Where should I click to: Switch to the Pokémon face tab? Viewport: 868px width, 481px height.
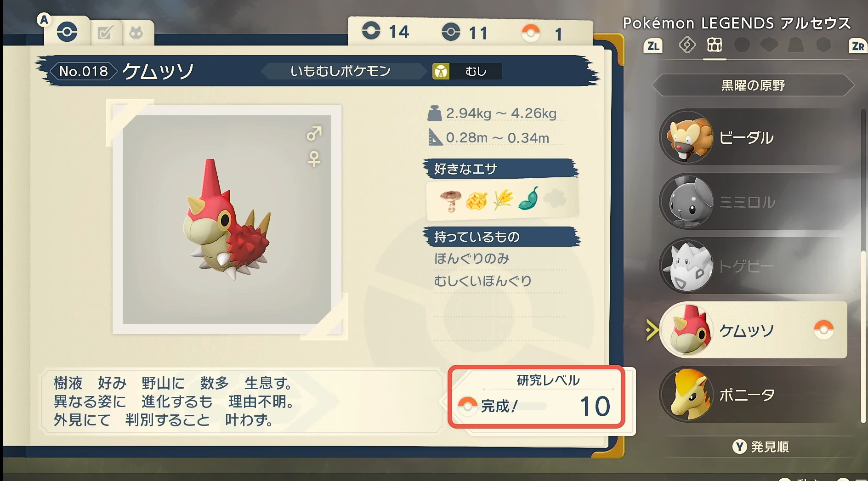136,33
